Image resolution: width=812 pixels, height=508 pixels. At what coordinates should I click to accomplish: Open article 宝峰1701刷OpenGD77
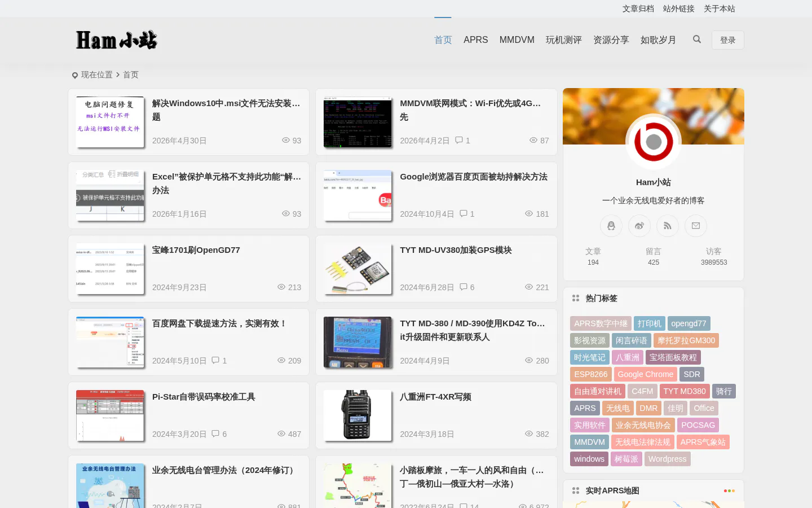[x=196, y=250]
